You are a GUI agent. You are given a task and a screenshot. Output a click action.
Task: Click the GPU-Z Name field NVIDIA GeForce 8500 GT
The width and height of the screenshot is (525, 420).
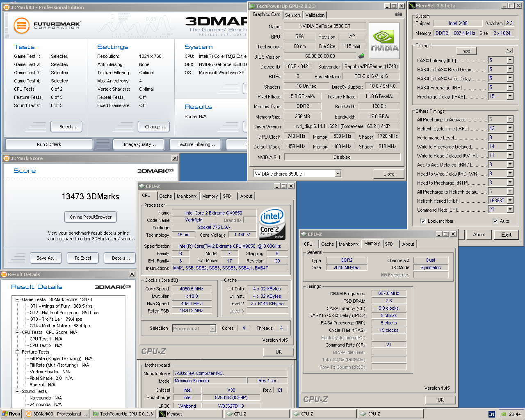(324, 26)
